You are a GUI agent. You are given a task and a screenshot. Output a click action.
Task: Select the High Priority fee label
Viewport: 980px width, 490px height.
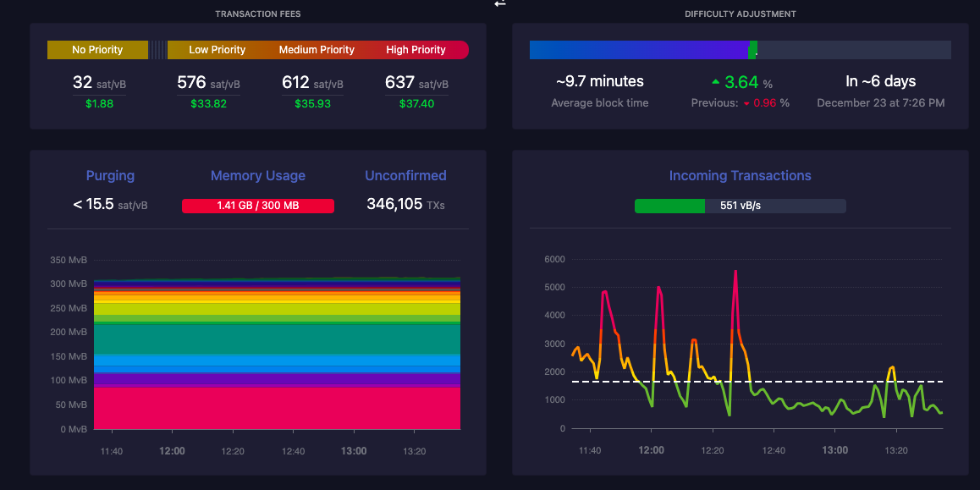coord(416,50)
